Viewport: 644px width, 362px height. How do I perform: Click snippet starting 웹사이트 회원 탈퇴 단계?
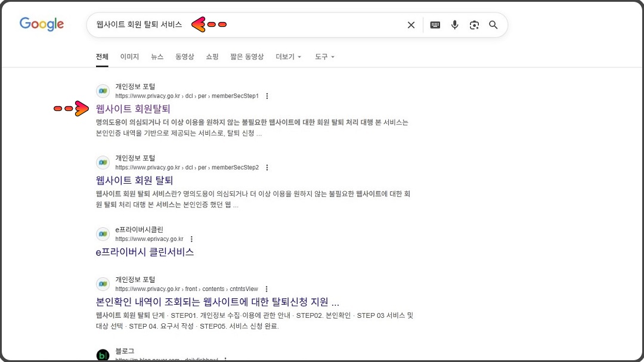point(255,320)
